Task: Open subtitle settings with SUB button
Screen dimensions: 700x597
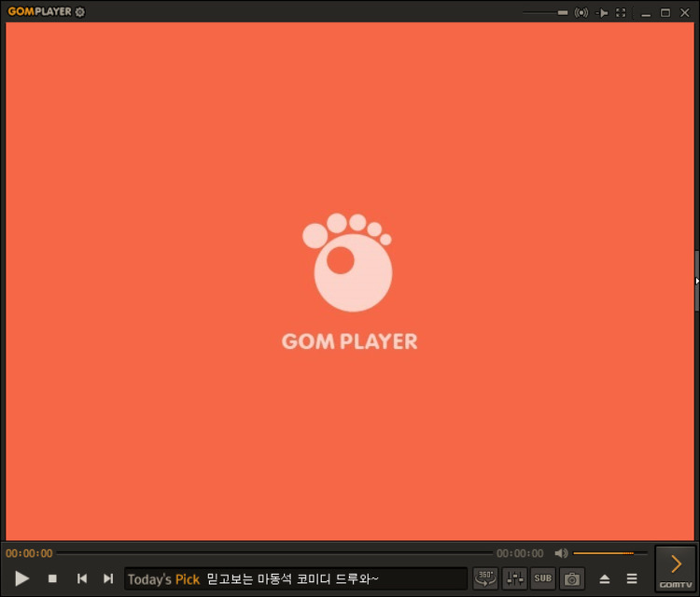Action: click(543, 578)
